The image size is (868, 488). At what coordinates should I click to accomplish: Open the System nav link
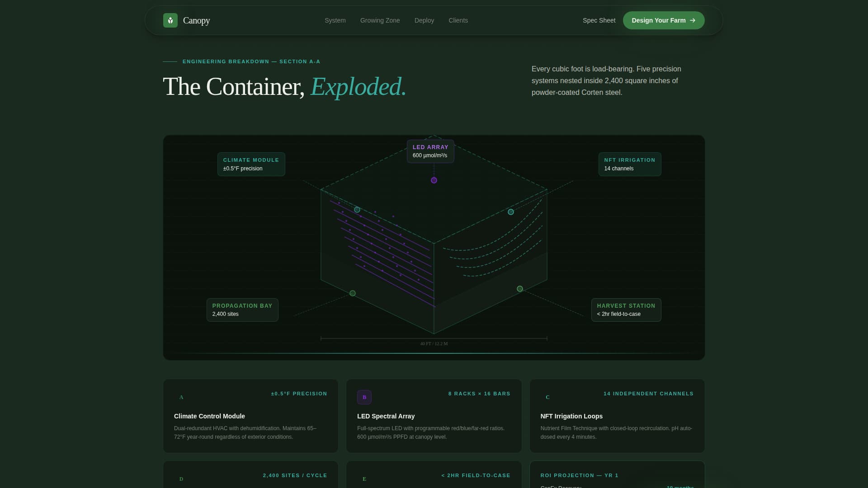[335, 20]
